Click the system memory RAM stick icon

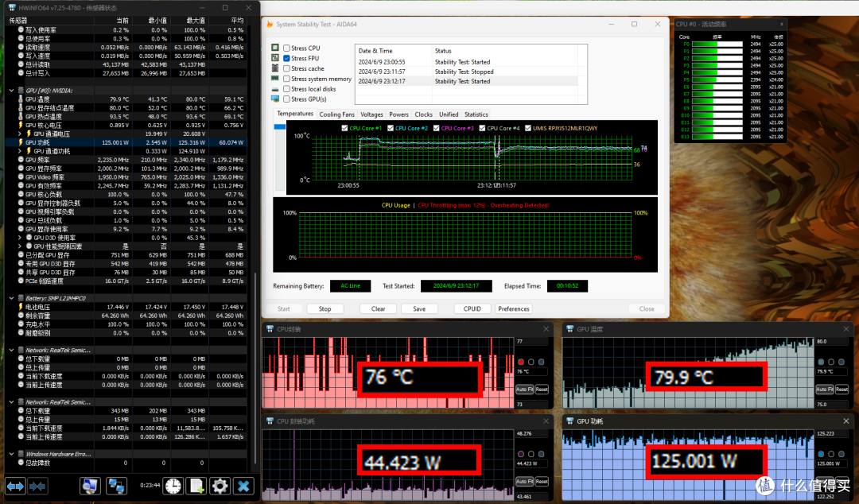[275, 79]
